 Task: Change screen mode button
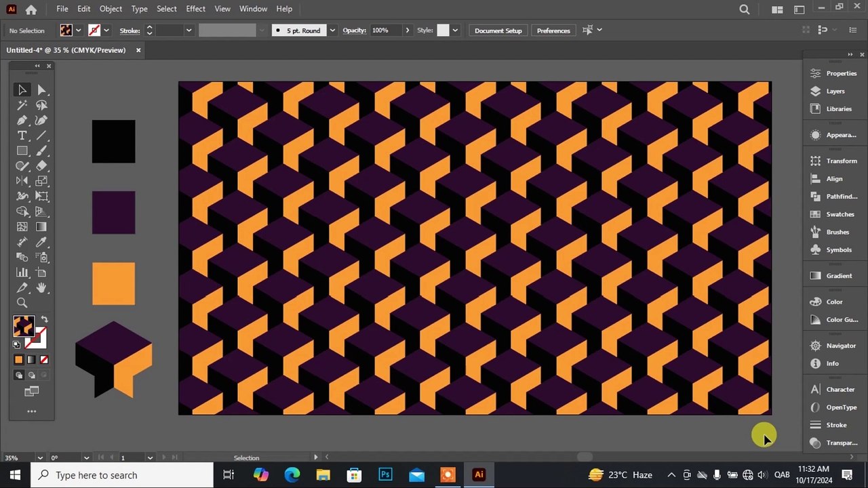pos(32,391)
